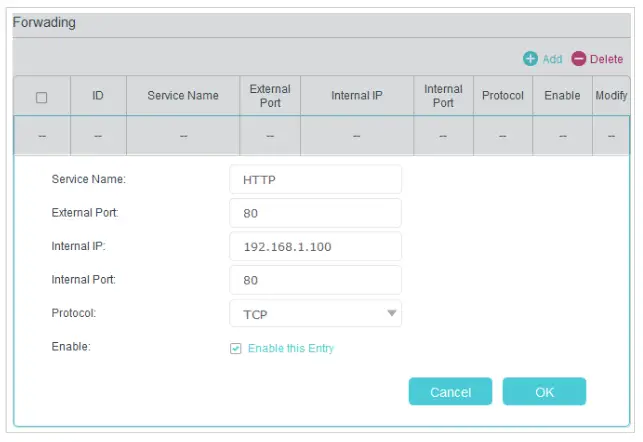Click the Enable column header
The width and height of the screenshot is (643, 442).
562,96
